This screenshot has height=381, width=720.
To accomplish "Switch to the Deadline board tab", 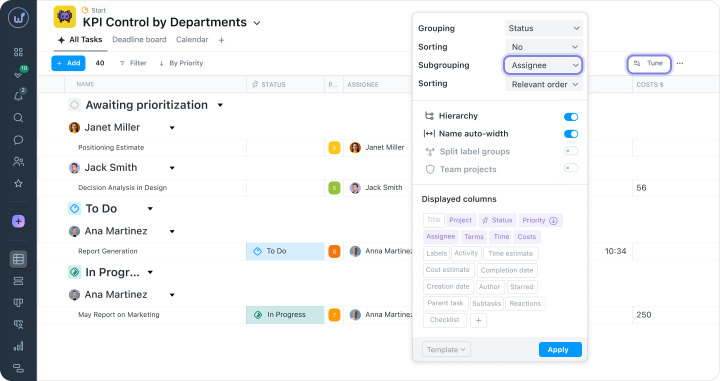I will click(x=139, y=39).
